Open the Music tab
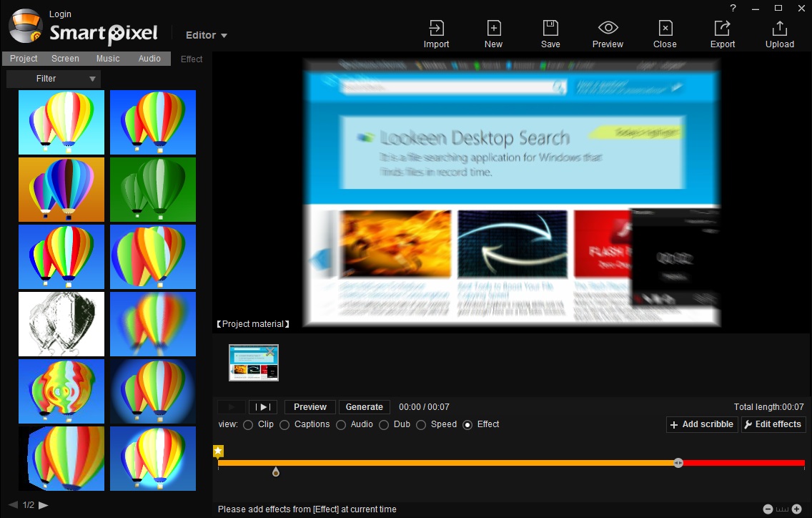 (x=107, y=58)
